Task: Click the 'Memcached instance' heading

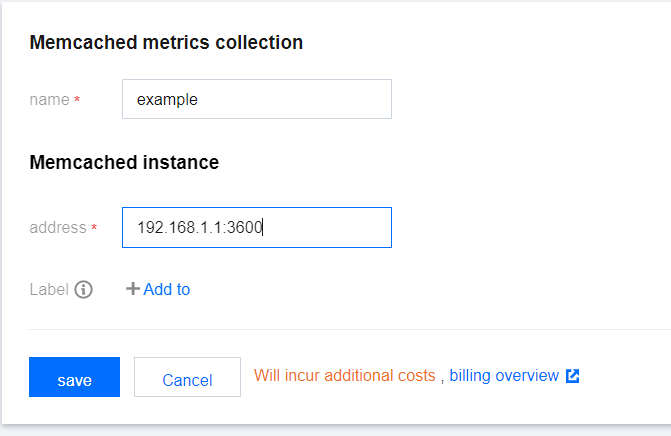Action: coord(124,162)
